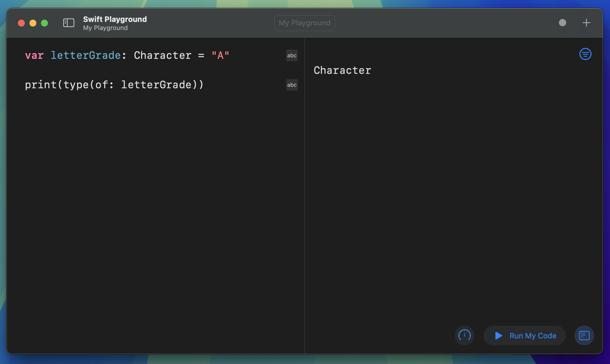Click the My Playground subtitle text
This screenshot has height=364, width=610.
pyautogui.click(x=105, y=28)
